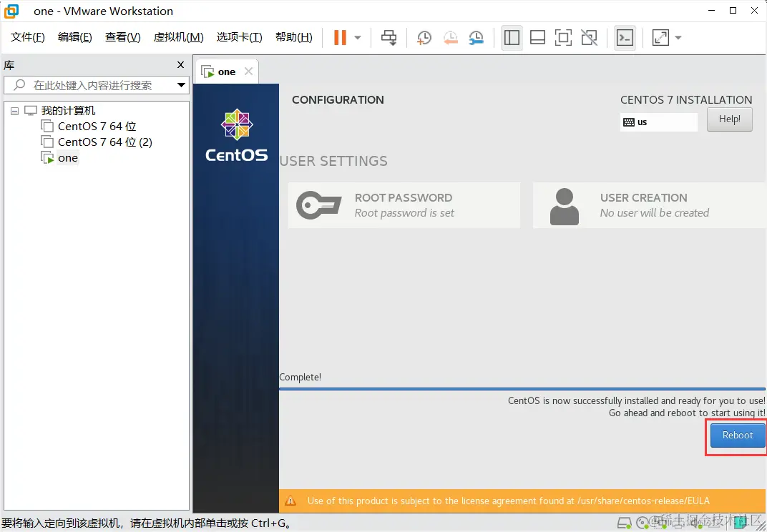767x532 pixels.
Task: Click the warning triangle icon in license bar
Action: tap(290, 501)
